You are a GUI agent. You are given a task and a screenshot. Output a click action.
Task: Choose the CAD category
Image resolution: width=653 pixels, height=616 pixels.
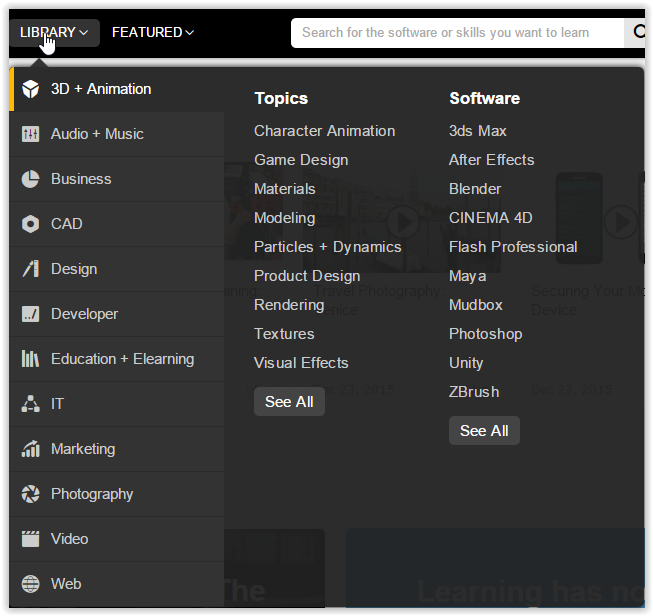pos(117,224)
